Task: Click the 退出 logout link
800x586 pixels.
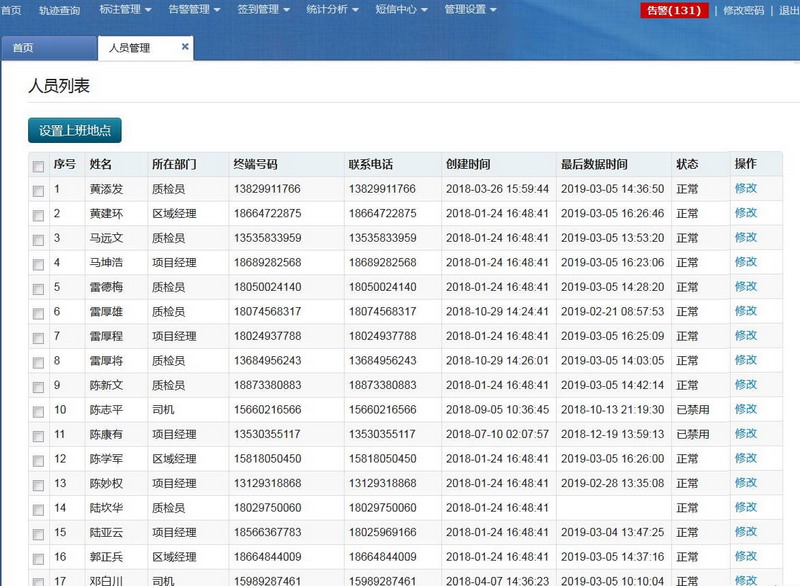Action: tap(788, 11)
